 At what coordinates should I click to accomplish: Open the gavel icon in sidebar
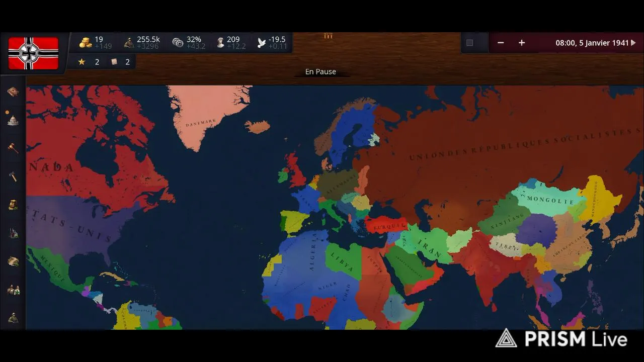click(13, 148)
